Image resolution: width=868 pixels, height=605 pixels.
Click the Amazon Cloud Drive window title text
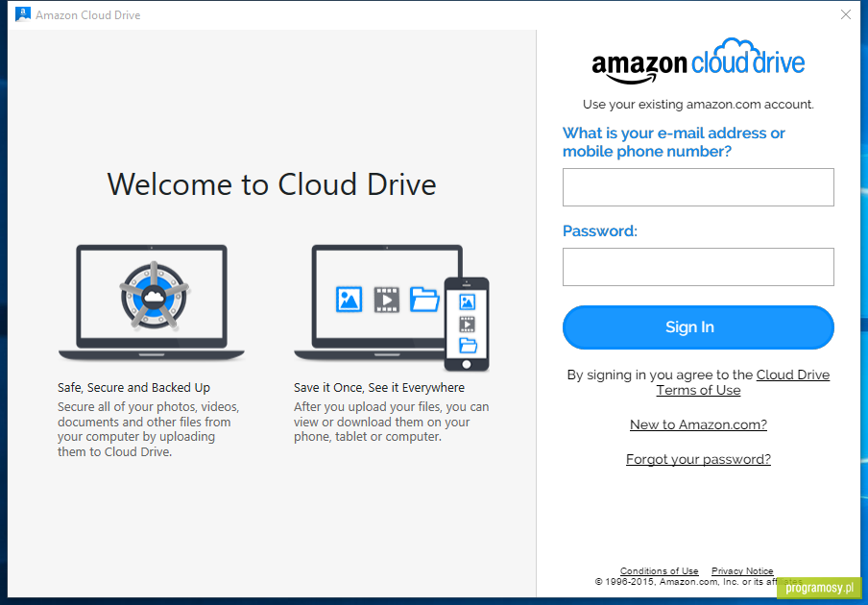click(88, 15)
